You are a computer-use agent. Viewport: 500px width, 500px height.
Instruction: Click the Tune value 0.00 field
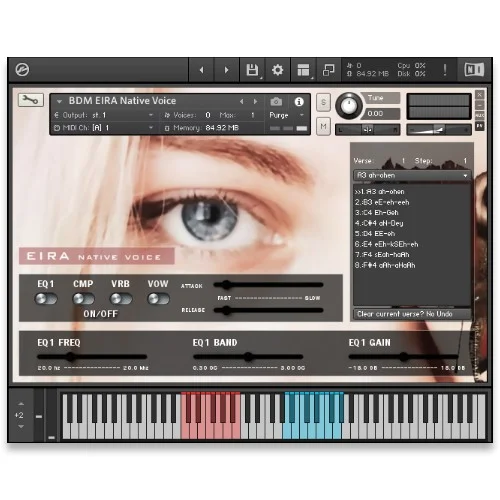pos(381,114)
